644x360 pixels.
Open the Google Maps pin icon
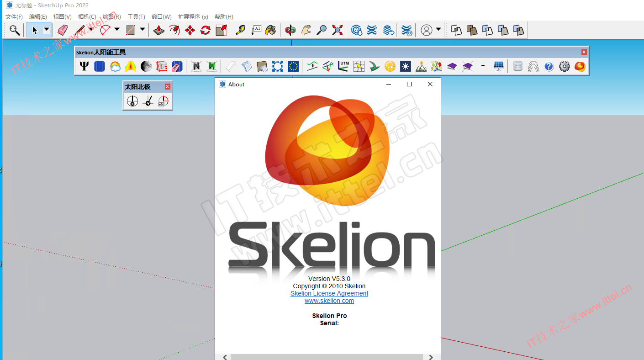point(437,66)
